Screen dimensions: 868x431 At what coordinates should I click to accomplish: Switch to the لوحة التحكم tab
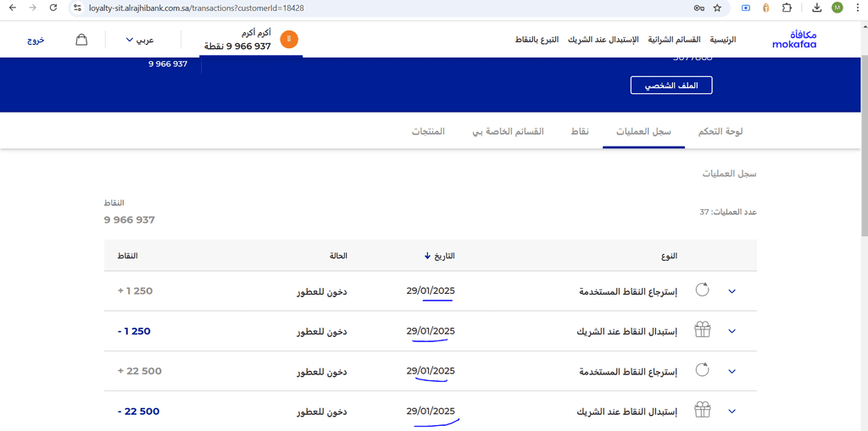tap(719, 132)
